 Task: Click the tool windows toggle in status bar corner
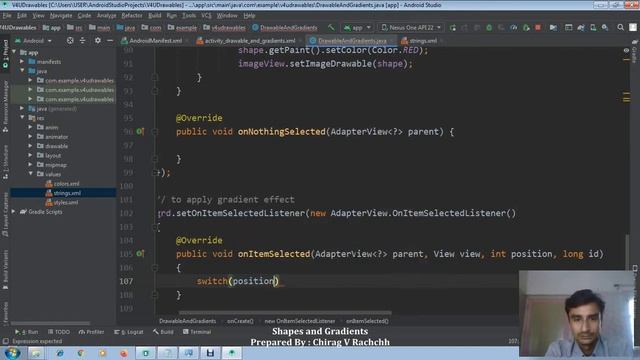(5, 341)
